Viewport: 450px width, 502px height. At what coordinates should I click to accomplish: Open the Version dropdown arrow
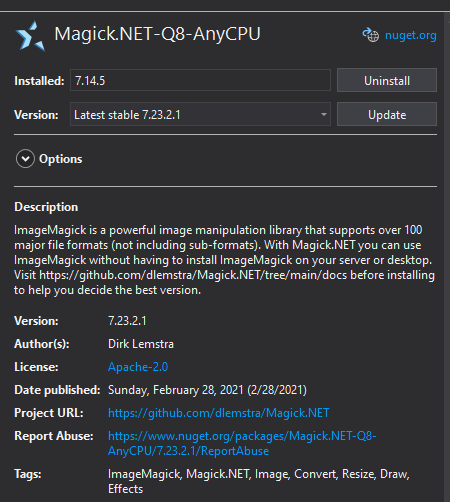(323, 115)
